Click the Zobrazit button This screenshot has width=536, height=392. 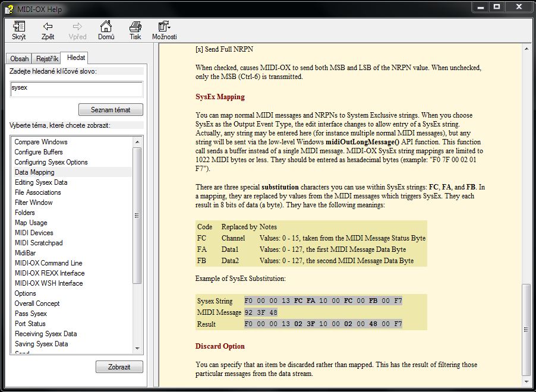pos(119,366)
